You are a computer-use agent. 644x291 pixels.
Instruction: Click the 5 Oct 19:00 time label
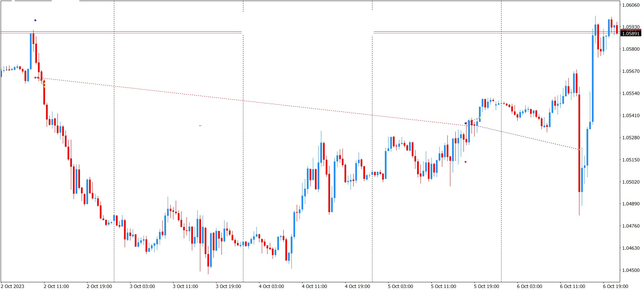[x=486, y=286]
